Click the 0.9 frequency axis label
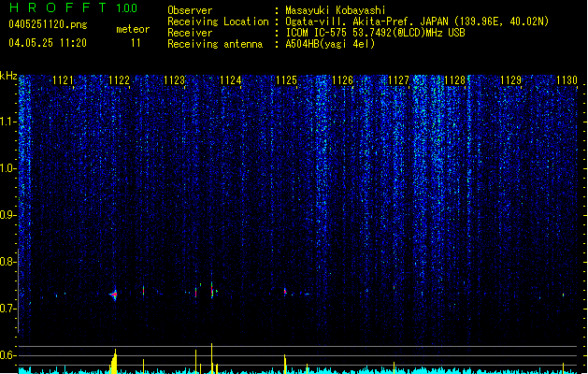This screenshot has height=374, width=588. [7, 215]
